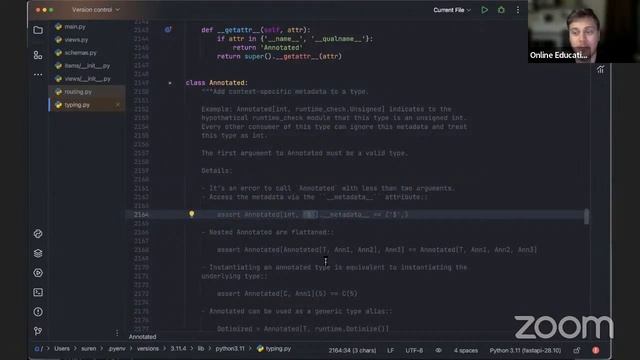Run the current file with green play icon
Image resolution: width=640 pixels, height=360 pixels.
(484, 10)
